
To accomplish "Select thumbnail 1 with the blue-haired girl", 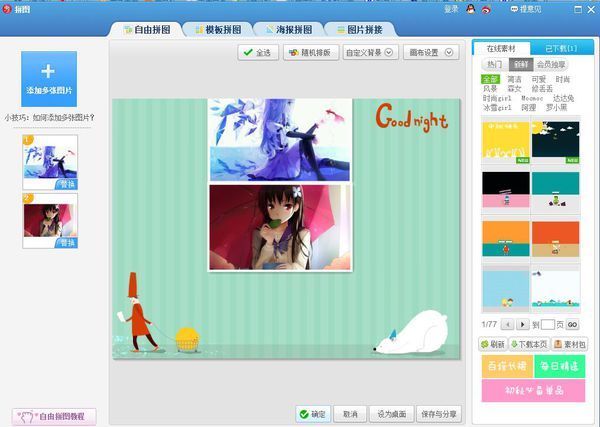I will click(50, 162).
